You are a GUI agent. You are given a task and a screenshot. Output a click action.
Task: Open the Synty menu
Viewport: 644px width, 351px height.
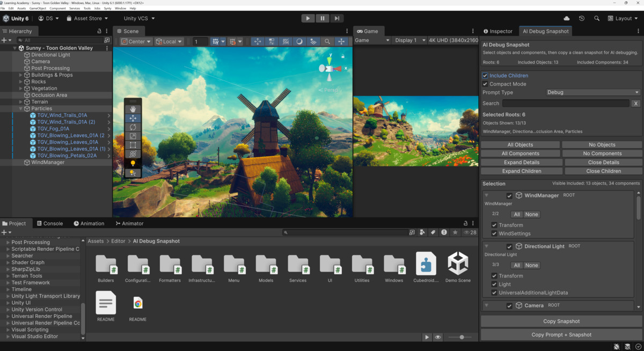[x=107, y=9]
